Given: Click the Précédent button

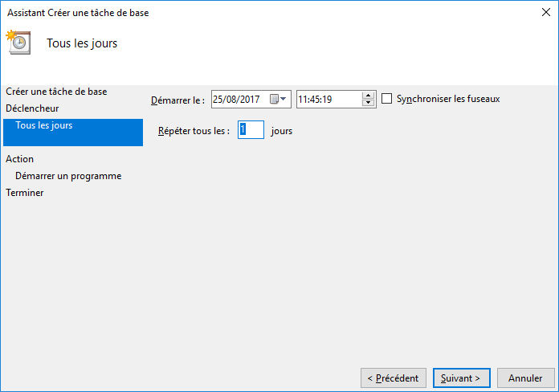Looking at the screenshot, I should click(x=394, y=378).
